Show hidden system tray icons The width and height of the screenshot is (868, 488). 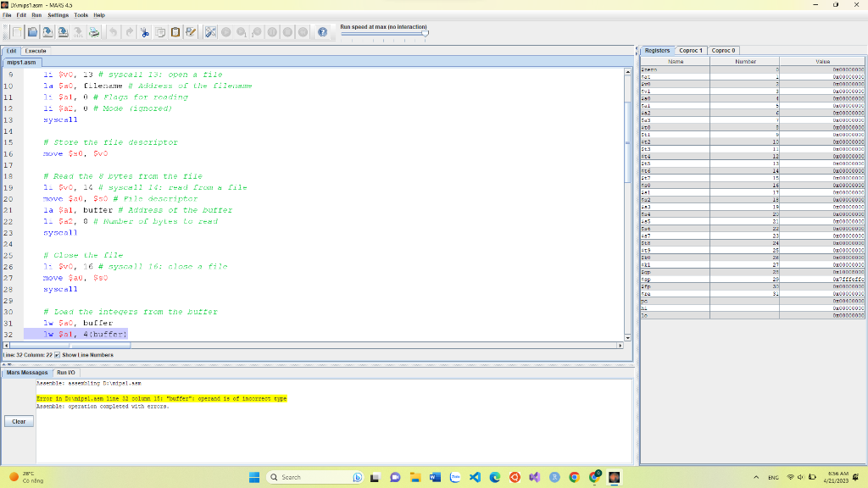pyautogui.click(x=756, y=477)
